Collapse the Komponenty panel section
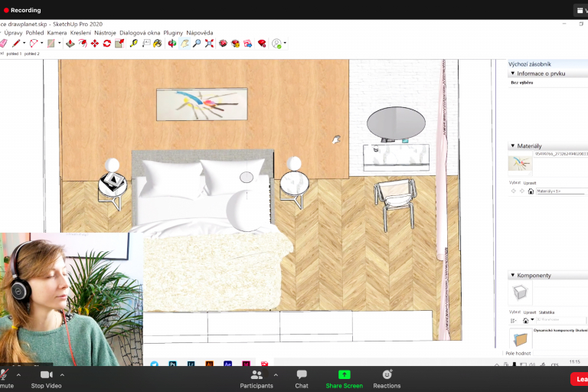Viewport: 588px width, 392px height. pyautogui.click(x=512, y=275)
